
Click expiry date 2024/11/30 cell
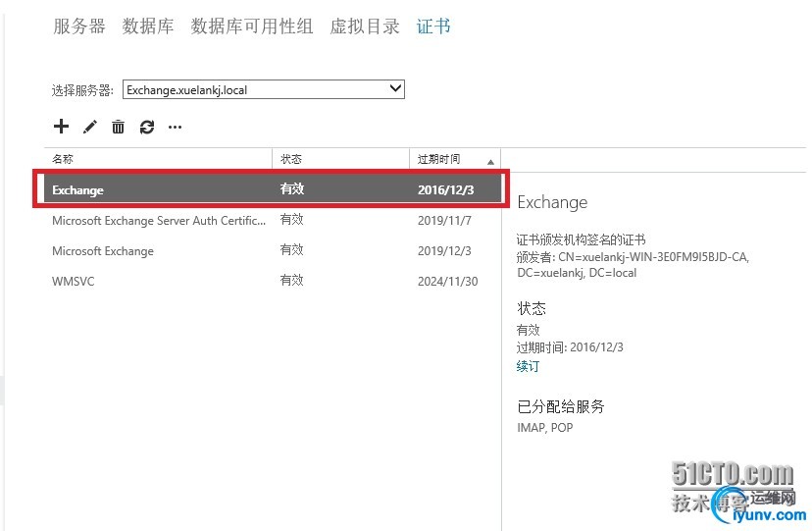point(448,282)
